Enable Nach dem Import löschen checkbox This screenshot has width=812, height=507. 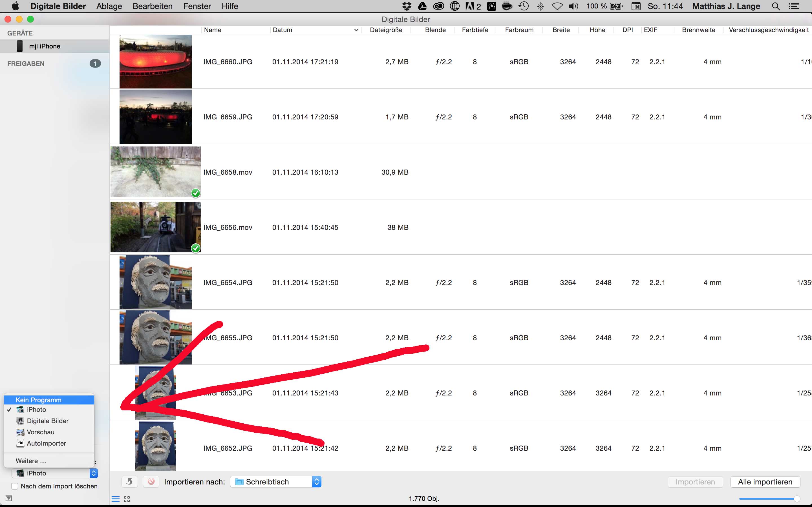pyautogui.click(x=15, y=486)
